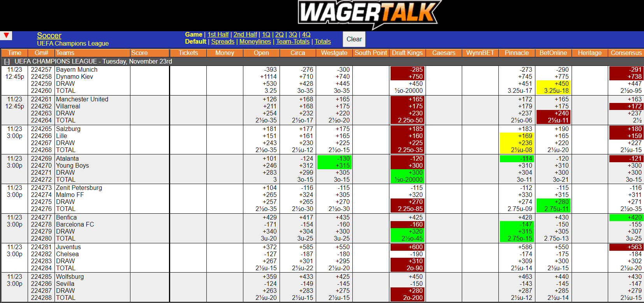The height and width of the screenshot is (303, 644).
Task: Select the Zenit Petersburg team row
Action: click(x=79, y=188)
